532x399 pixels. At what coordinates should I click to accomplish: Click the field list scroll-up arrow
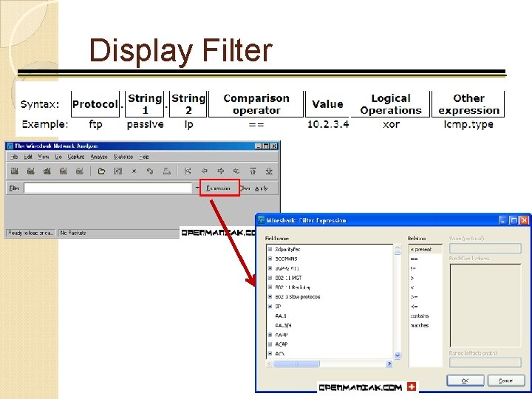[x=398, y=247]
